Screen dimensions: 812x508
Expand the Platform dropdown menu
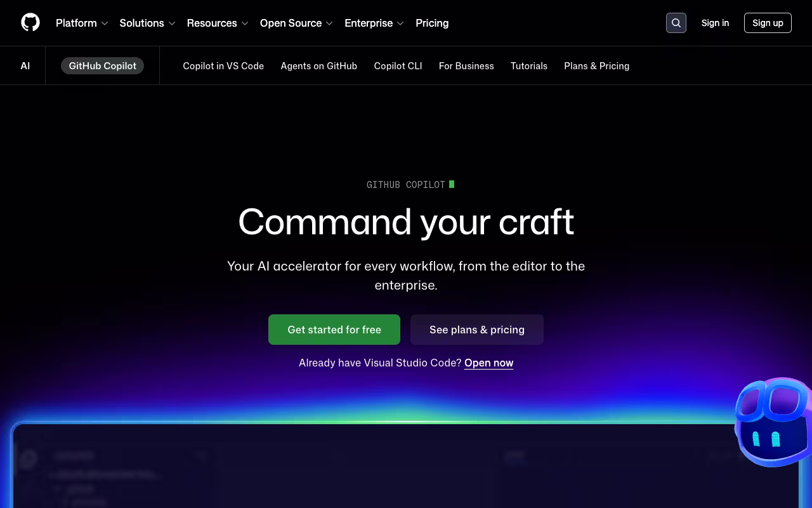point(82,23)
